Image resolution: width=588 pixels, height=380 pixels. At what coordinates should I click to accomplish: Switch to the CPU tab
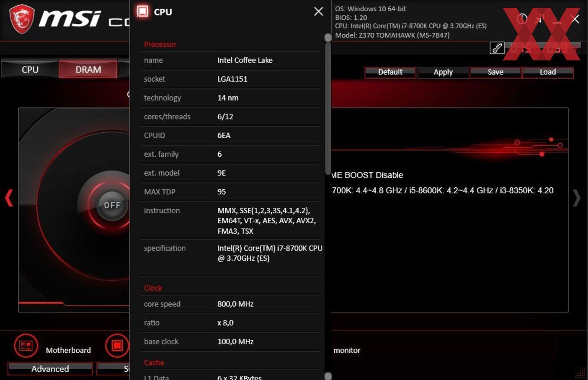click(30, 70)
